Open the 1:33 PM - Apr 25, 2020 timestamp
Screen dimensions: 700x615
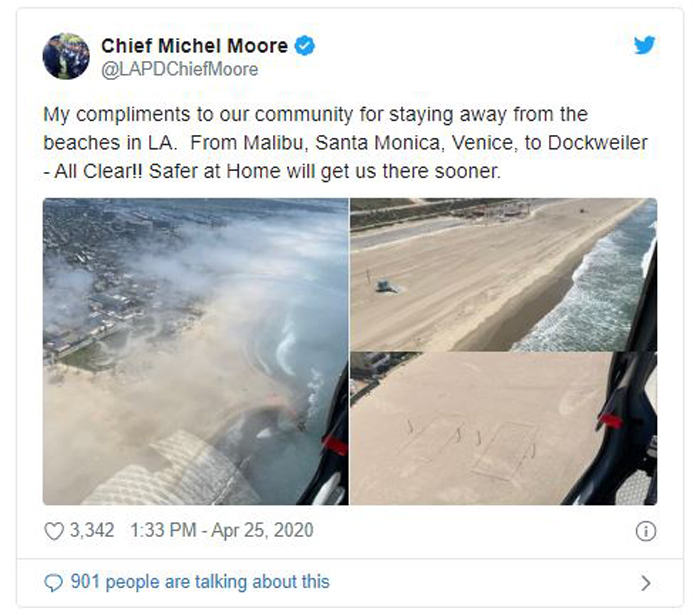pyautogui.click(x=222, y=530)
